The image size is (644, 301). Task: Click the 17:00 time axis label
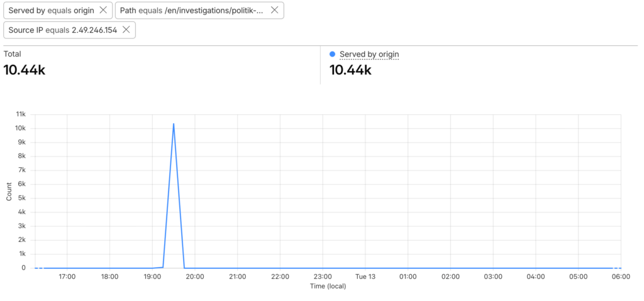point(67,276)
